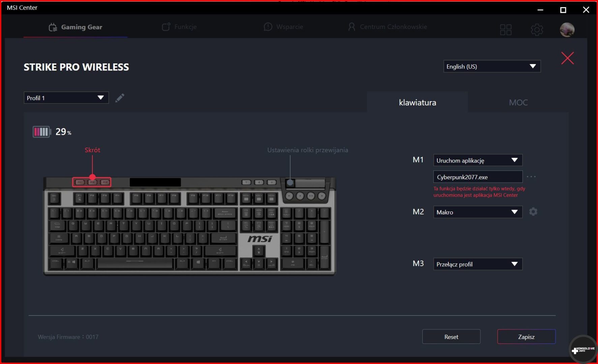The image size is (598, 364).
Task: Open the Funkcje top menu tab
Action: click(x=179, y=27)
